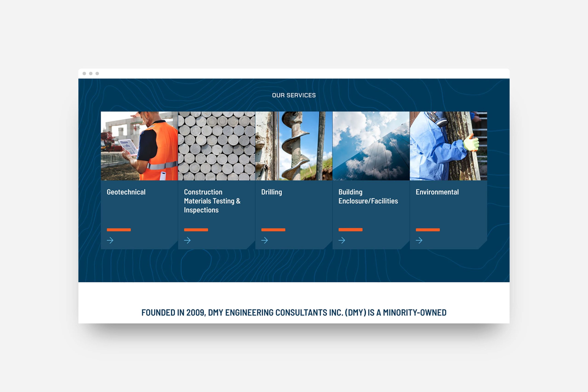Click the arrow icon under Geotechnical

point(110,240)
